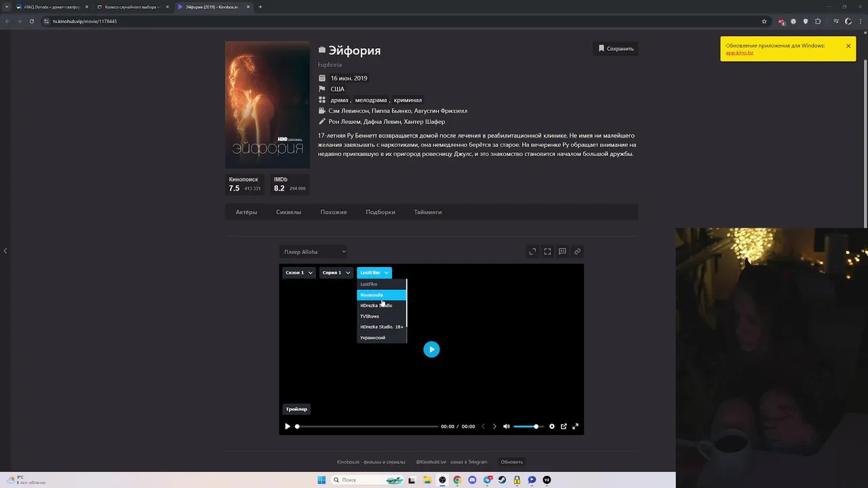Screen dimensions: 868x488
Task: Open a new browser tab
Action: pos(260,7)
